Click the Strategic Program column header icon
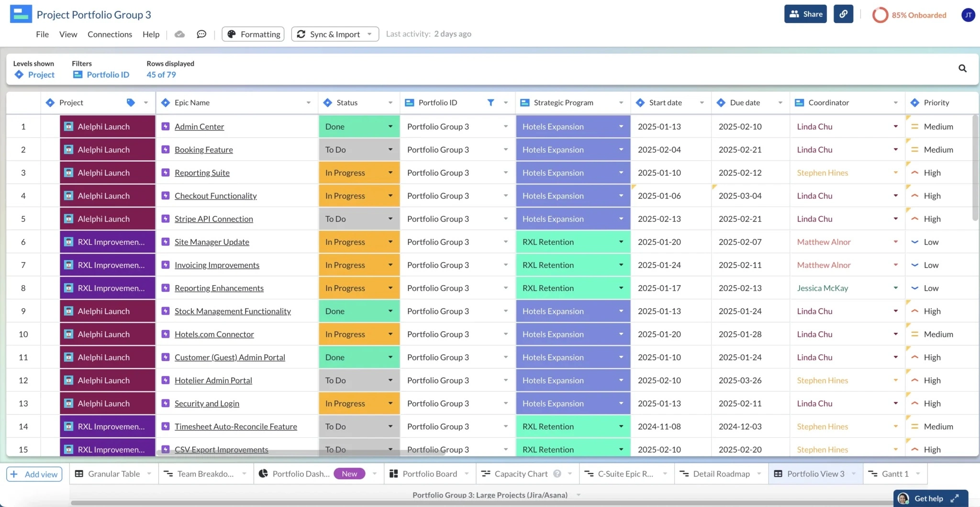This screenshot has height=507, width=980. [524, 102]
